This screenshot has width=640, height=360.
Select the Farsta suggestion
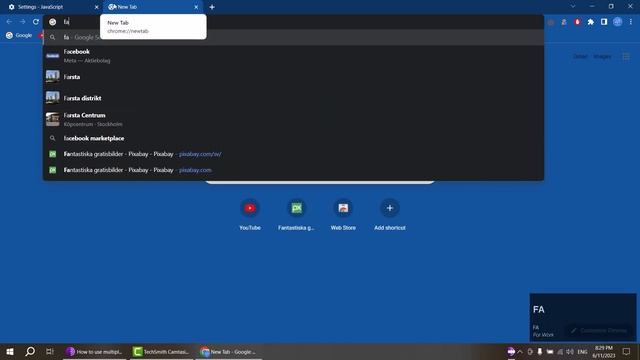click(293, 77)
